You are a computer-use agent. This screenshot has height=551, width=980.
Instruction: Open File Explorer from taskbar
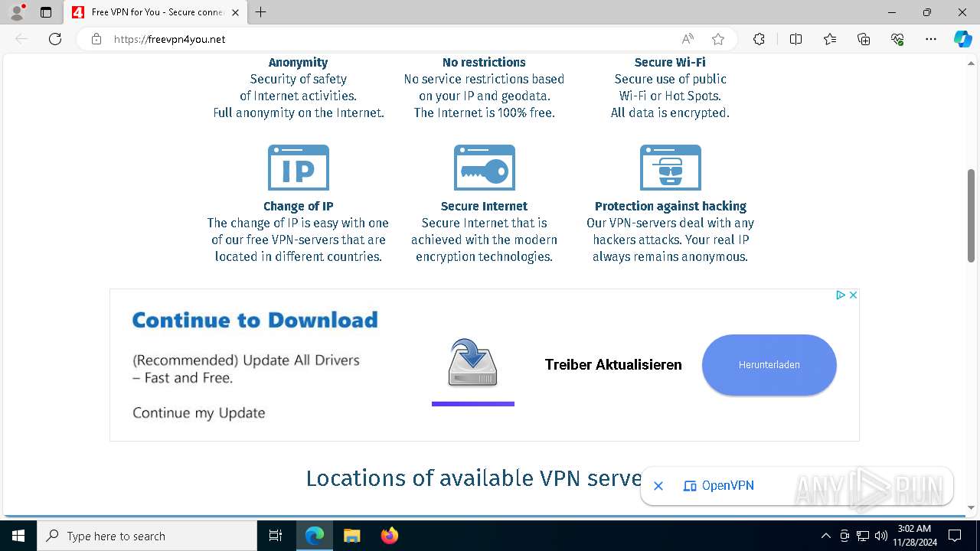[x=352, y=536]
